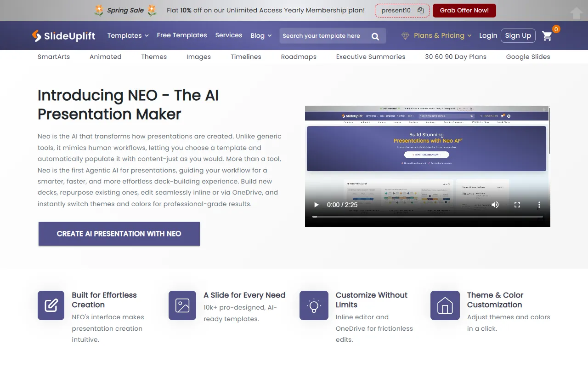The height and width of the screenshot is (368, 588).
Task: Click the Login link
Action: (x=488, y=35)
